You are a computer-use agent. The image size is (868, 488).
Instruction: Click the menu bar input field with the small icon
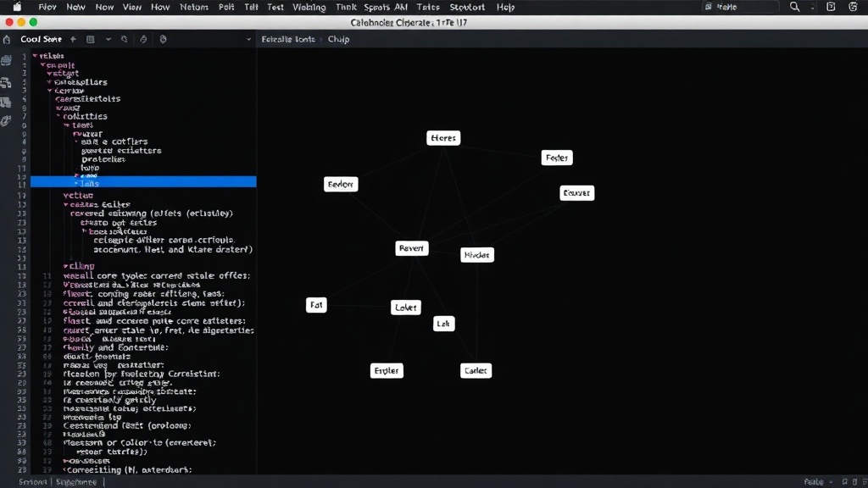click(x=740, y=7)
